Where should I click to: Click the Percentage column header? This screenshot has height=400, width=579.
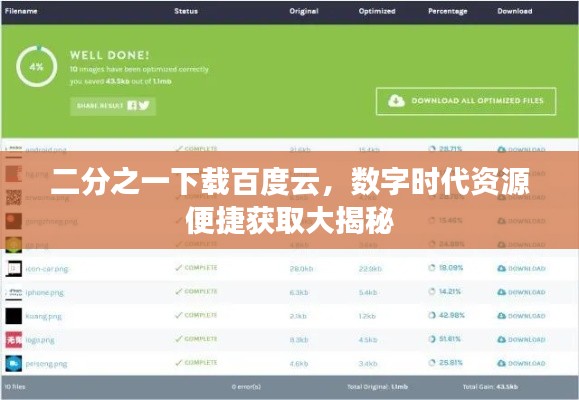tap(448, 11)
